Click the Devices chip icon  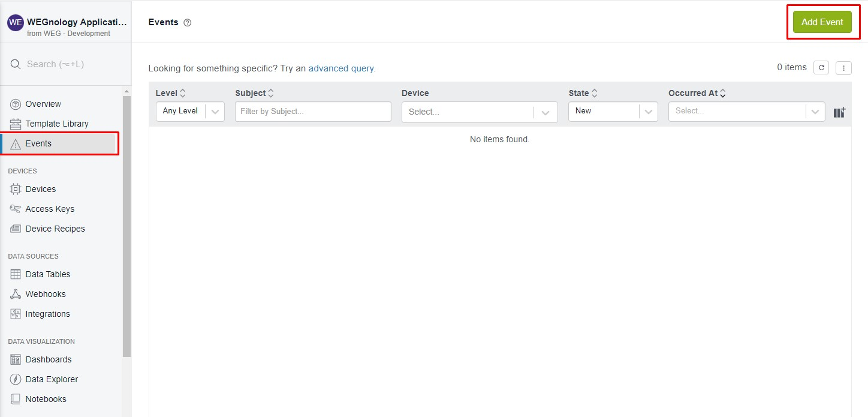point(16,189)
